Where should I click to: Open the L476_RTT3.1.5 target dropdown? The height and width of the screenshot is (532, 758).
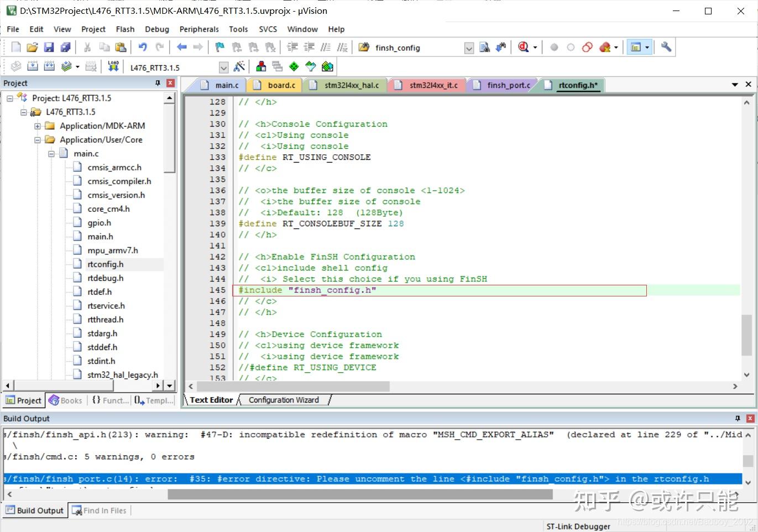click(223, 67)
